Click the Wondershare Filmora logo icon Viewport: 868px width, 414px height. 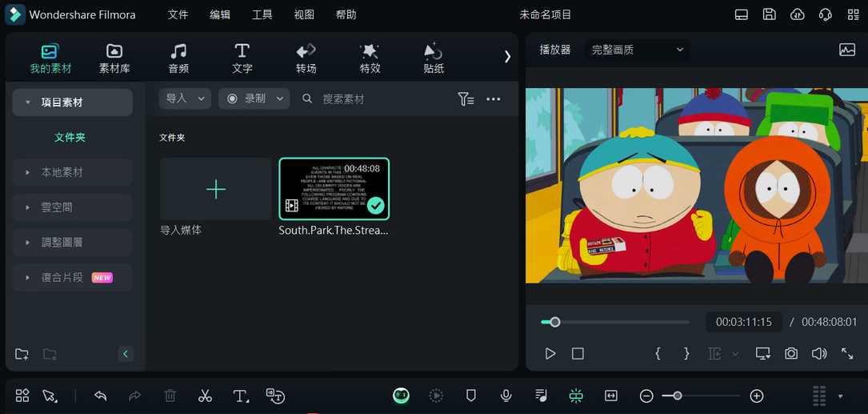click(15, 14)
